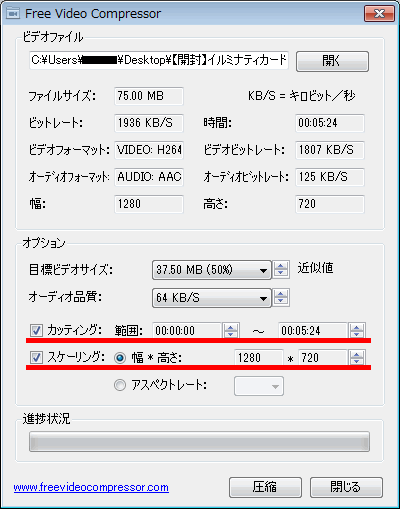400x509 pixels.
Task: Uncheck the スケーリング checkbox
Action: pos(36,358)
